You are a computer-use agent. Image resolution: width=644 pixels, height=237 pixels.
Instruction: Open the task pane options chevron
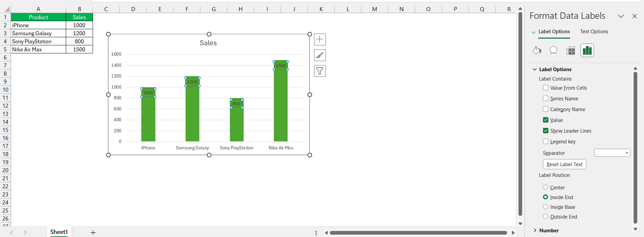tap(621, 16)
